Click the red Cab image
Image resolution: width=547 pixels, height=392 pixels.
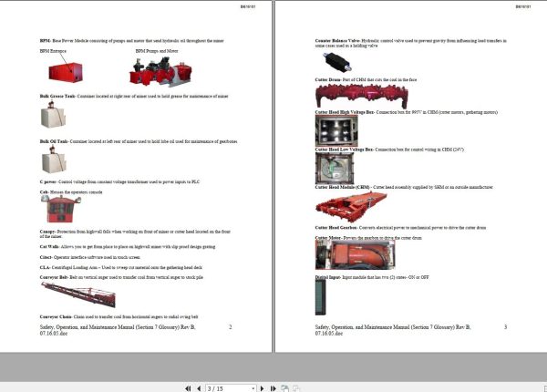tap(61, 209)
